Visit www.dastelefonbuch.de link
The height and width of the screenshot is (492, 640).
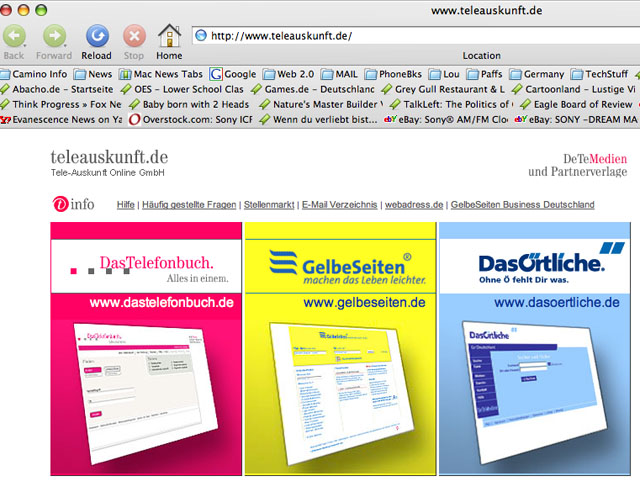pyautogui.click(x=162, y=303)
